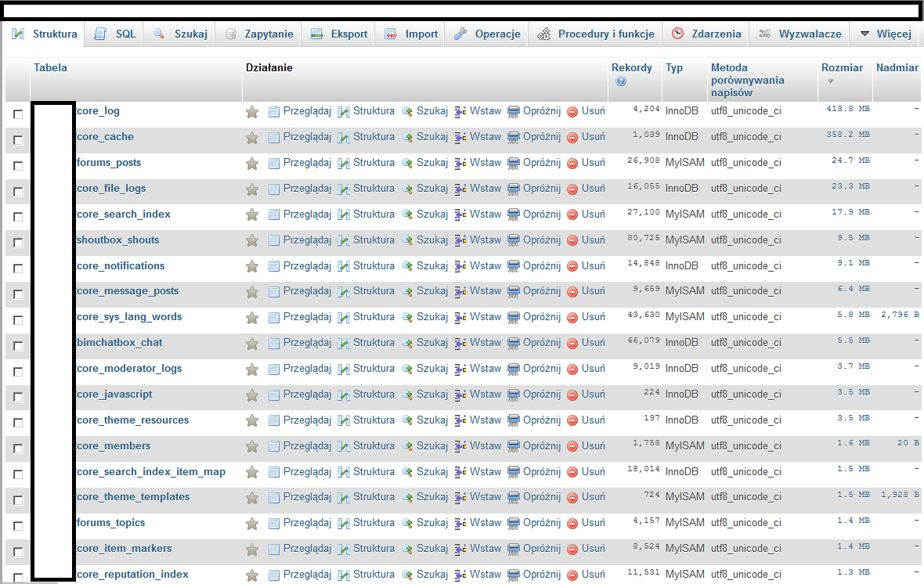The width and height of the screenshot is (924, 584).
Task: Click the 413.8 MB size value of core_log
Action: (848, 110)
